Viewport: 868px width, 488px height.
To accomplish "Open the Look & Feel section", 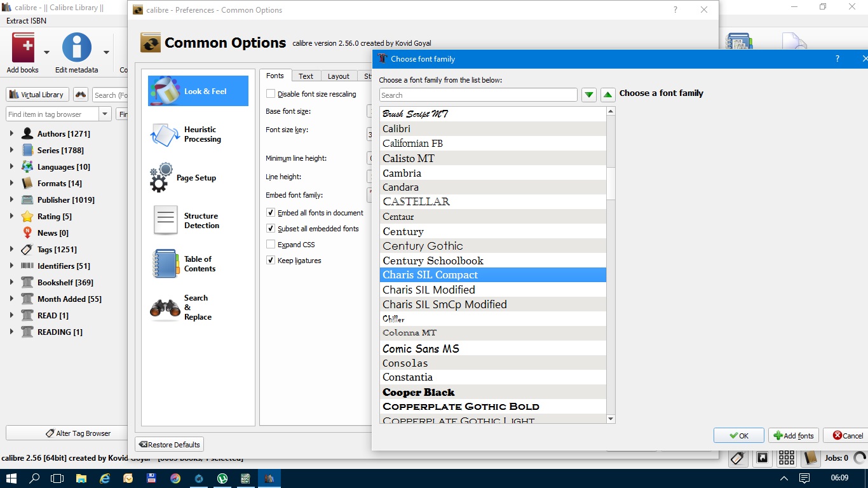I will pos(198,91).
